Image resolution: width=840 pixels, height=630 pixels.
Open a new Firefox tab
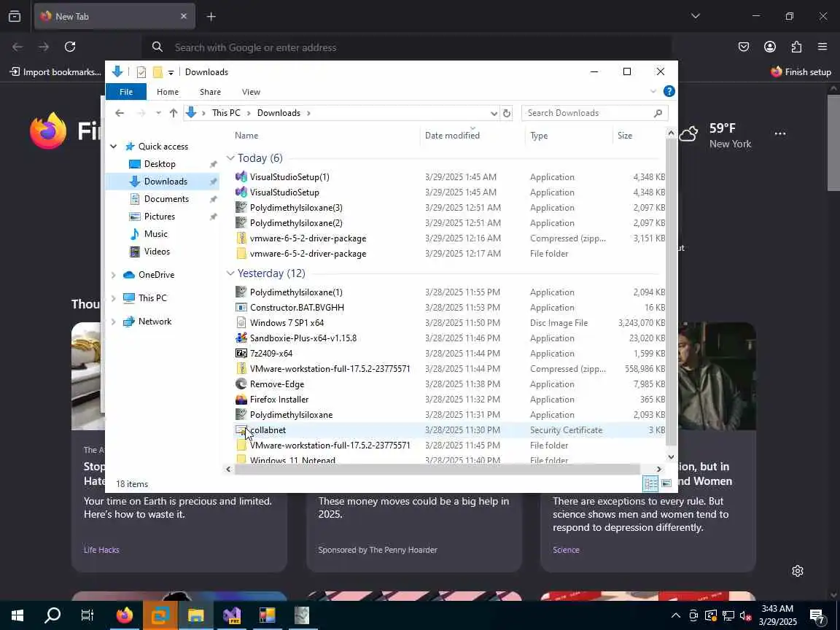[x=211, y=17]
